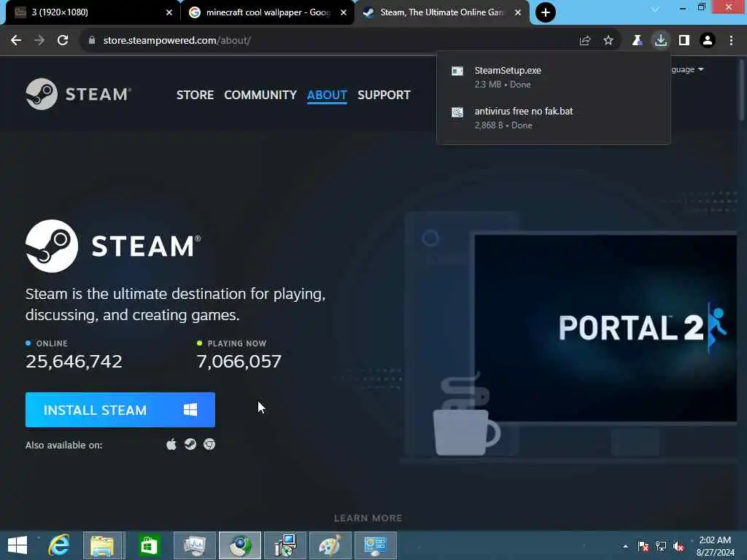This screenshot has width=747, height=560.
Task: Open the Control Panel taskbar icon
Action: [376, 545]
